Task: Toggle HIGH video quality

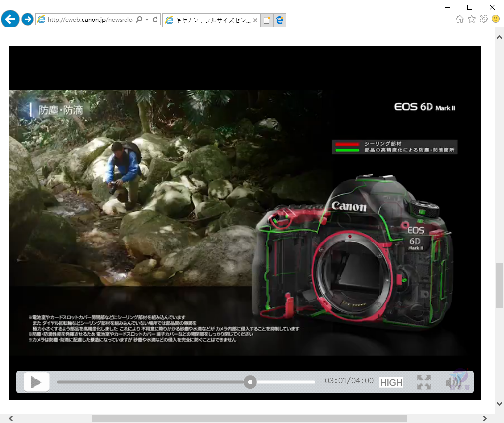Action: [391, 382]
